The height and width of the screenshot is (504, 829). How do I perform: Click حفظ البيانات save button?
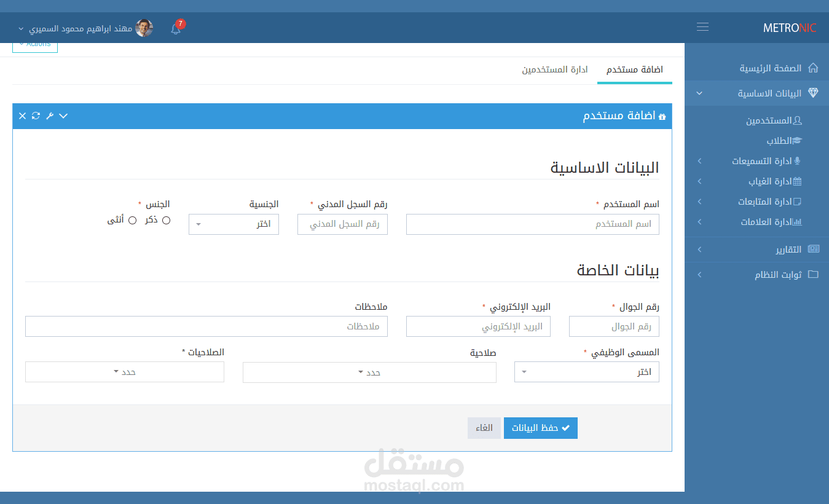(541, 428)
